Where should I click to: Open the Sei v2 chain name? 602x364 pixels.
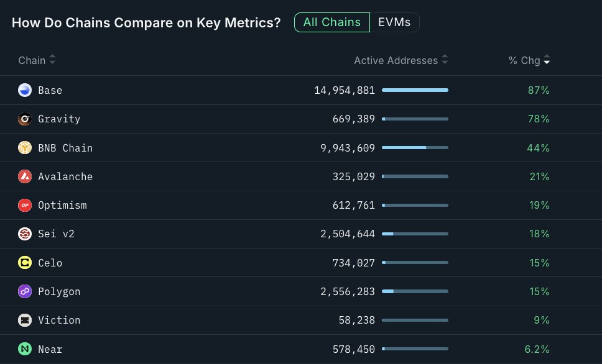pyautogui.click(x=56, y=234)
